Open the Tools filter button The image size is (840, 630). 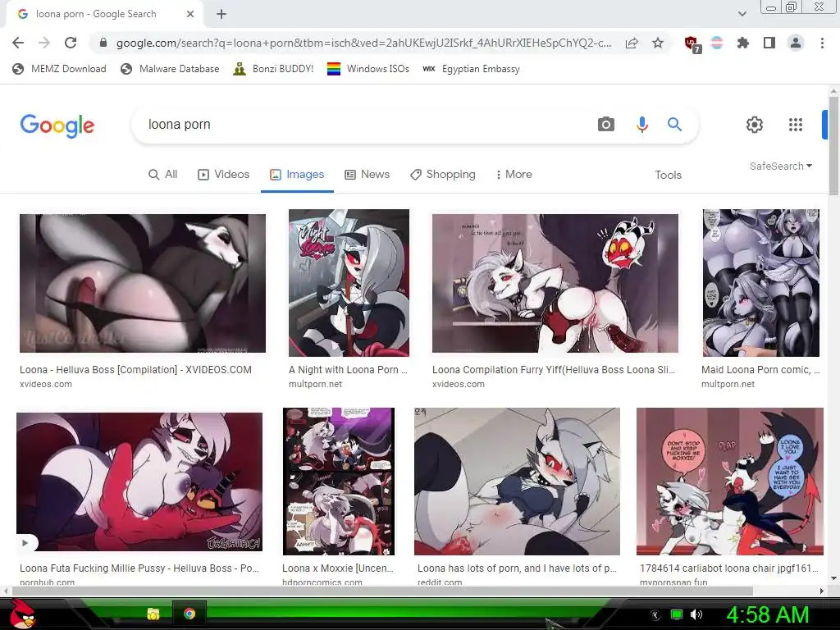668,175
